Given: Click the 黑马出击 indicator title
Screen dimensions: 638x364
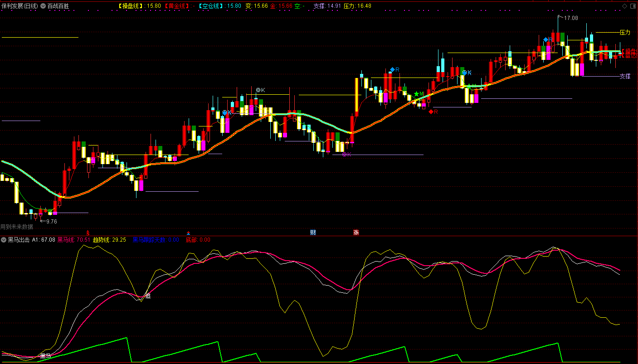Looking at the screenshot, I should click(19, 240).
